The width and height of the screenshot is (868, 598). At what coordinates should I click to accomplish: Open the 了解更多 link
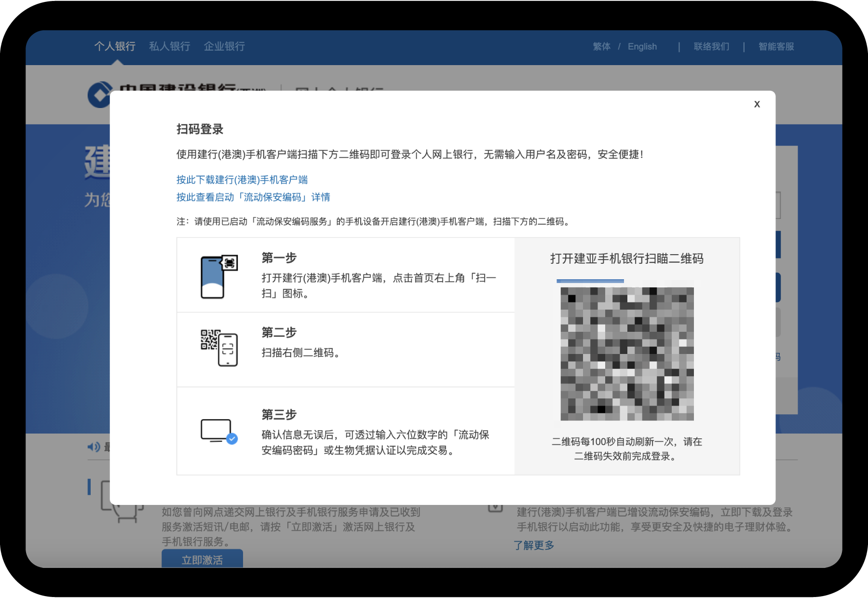tap(534, 545)
